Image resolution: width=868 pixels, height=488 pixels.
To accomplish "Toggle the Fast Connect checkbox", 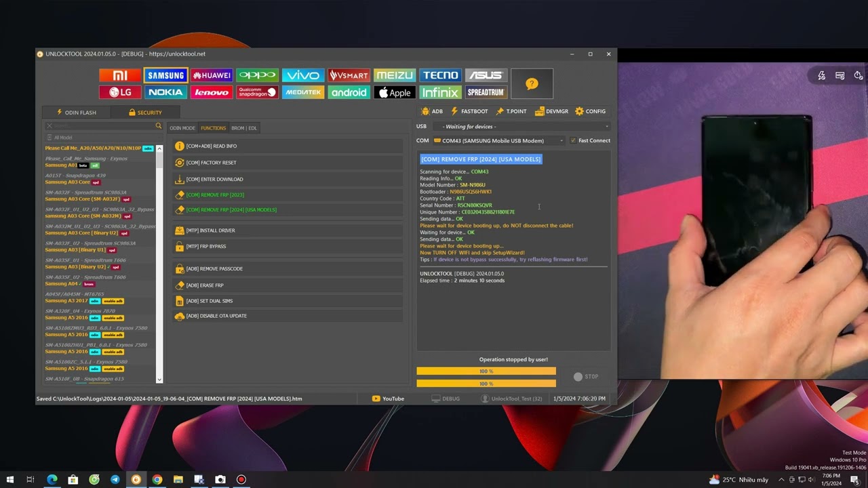I will click(573, 141).
